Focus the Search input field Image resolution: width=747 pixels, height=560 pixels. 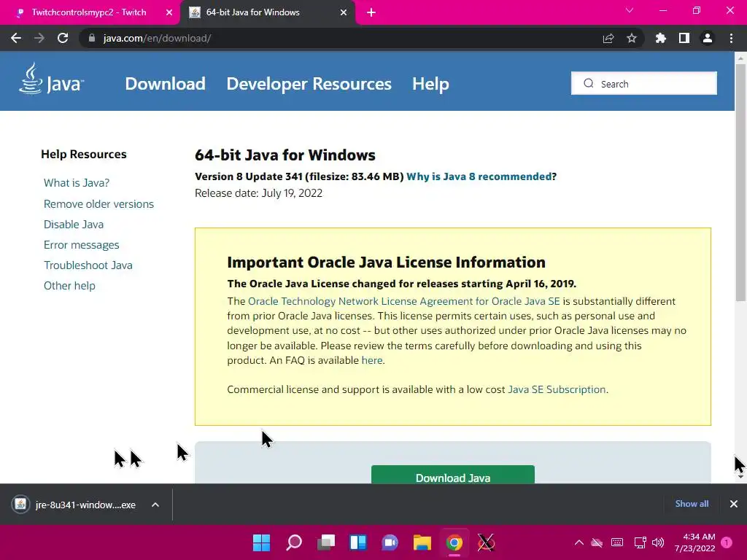coord(643,83)
